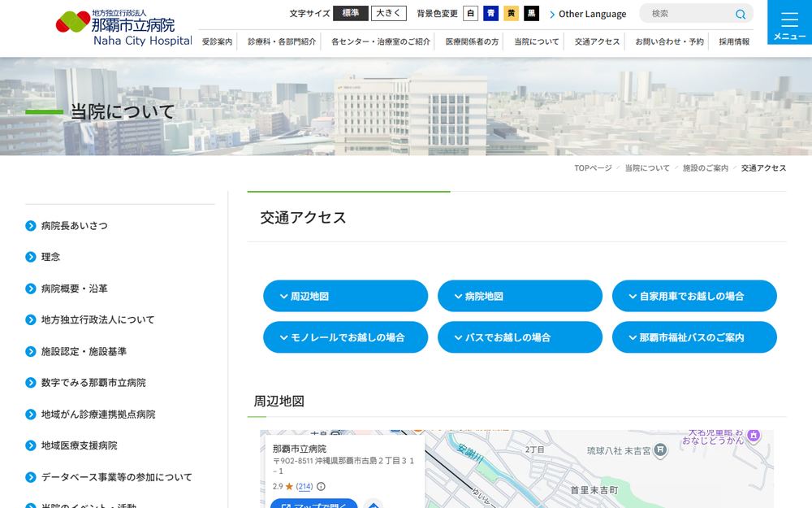Jump to バスでお越しの場合 section

pos(520,337)
